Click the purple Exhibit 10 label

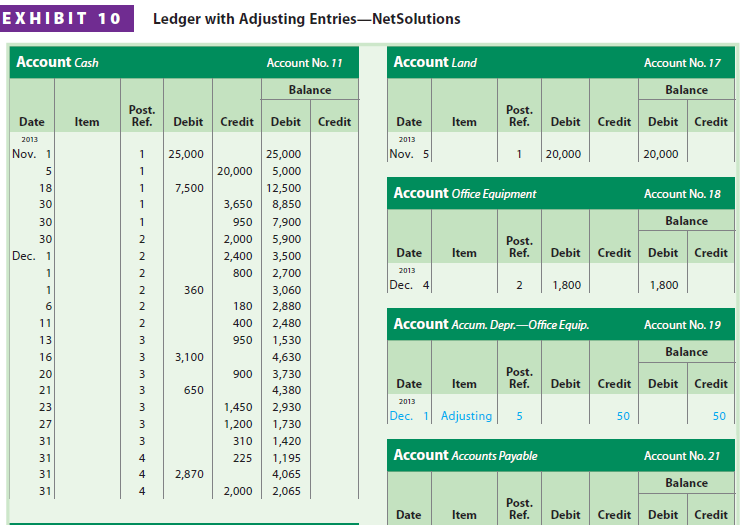pyautogui.click(x=66, y=19)
